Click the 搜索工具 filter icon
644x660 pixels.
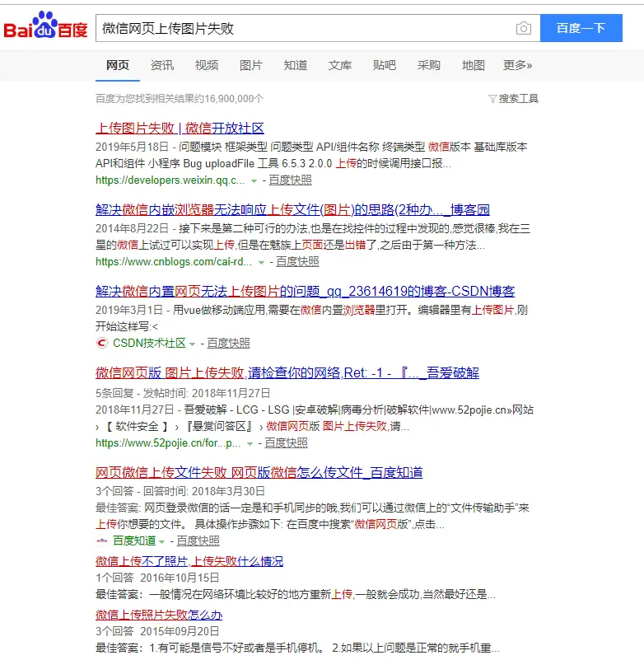point(492,99)
